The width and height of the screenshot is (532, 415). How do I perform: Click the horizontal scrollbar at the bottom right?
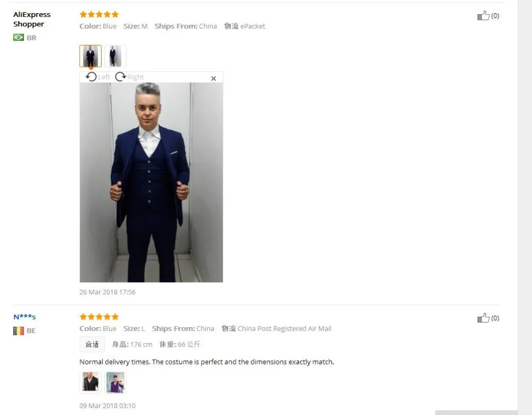tap(476, 413)
